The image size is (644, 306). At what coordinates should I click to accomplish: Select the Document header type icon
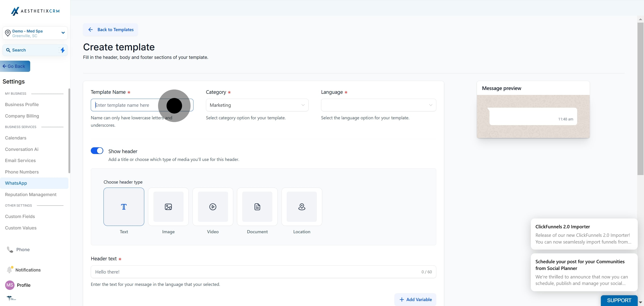[x=257, y=207]
